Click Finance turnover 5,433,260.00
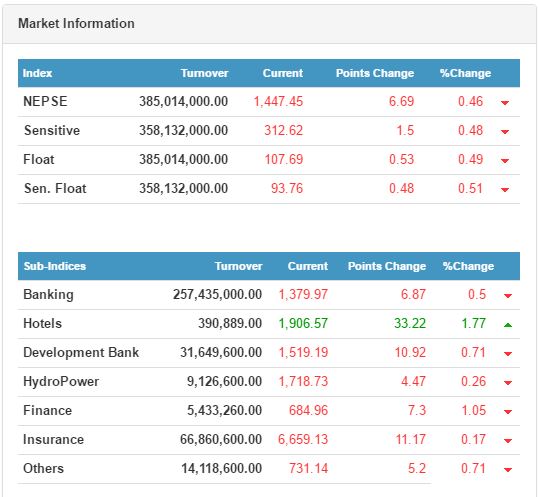 pyautogui.click(x=224, y=411)
